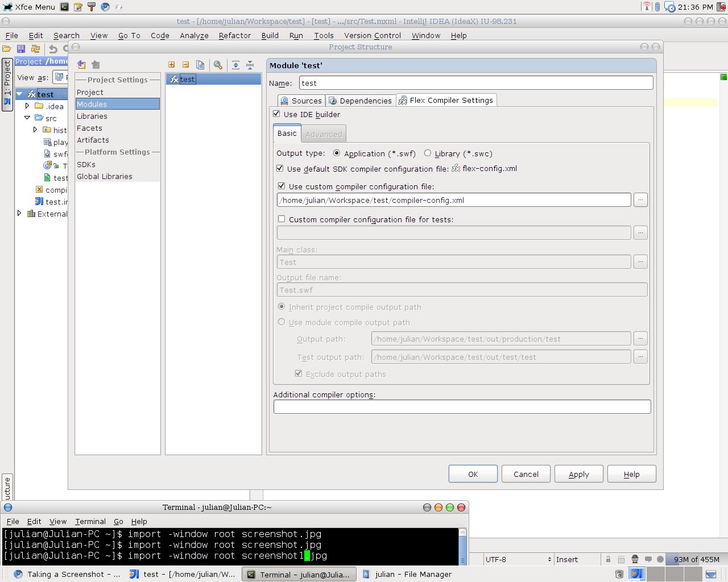Browse for custom compiler configuration file
This screenshot has height=582, width=728.
click(x=640, y=200)
